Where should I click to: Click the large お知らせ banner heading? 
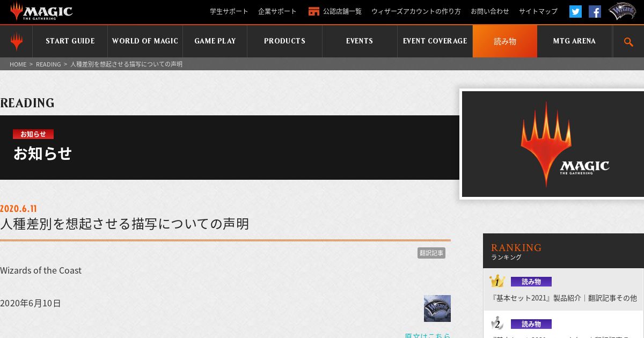click(x=42, y=153)
